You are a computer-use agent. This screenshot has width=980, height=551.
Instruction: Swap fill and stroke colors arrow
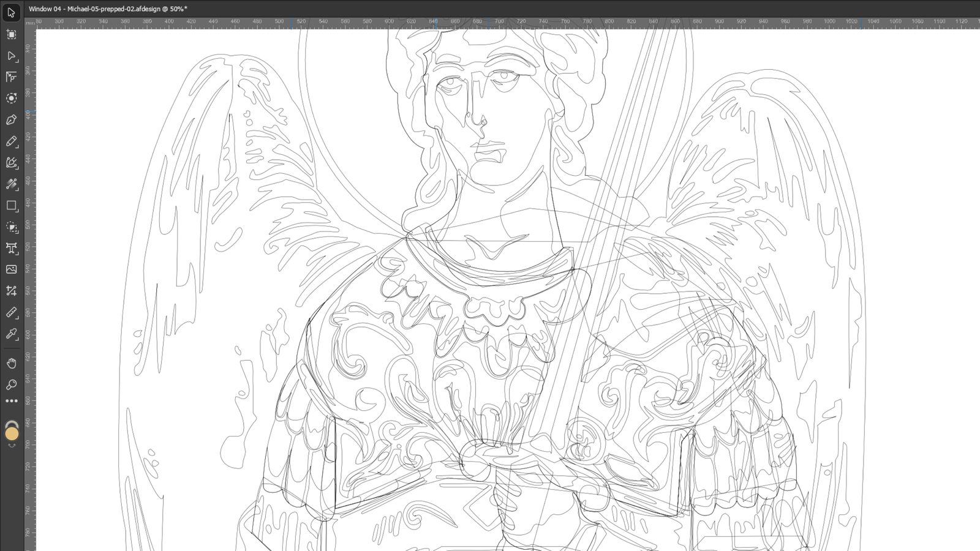coord(12,446)
